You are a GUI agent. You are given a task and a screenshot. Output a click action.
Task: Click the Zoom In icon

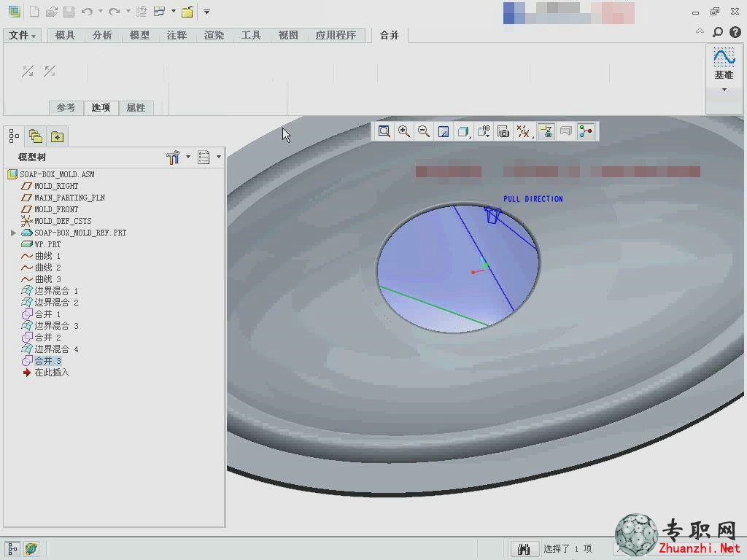404,131
